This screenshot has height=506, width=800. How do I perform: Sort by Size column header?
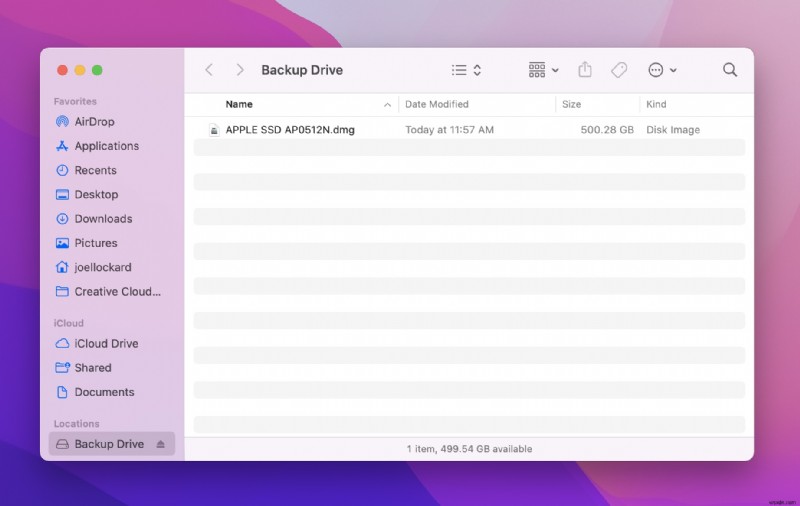[571, 104]
